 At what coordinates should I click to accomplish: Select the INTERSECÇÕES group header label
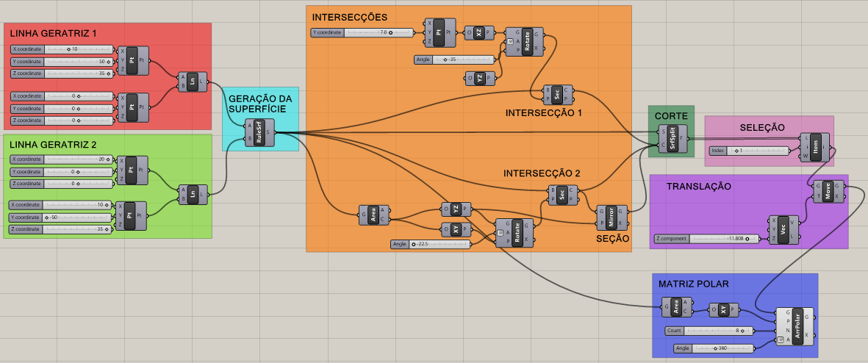click(349, 16)
